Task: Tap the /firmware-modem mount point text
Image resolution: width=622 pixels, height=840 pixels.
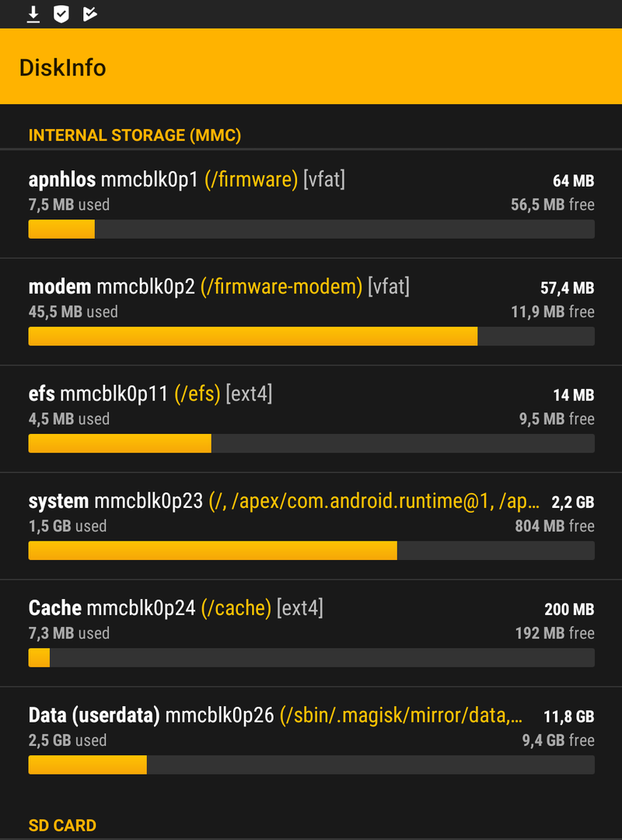Action: tap(281, 286)
